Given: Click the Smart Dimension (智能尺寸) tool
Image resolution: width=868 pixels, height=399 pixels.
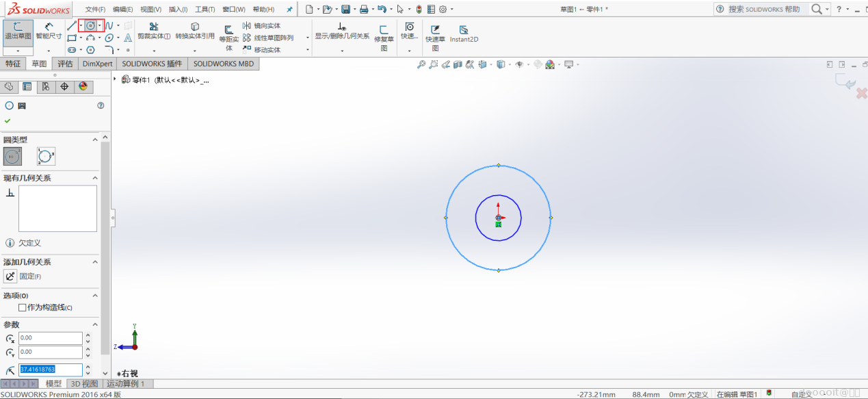Looking at the screenshot, I should click(x=49, y=31).
